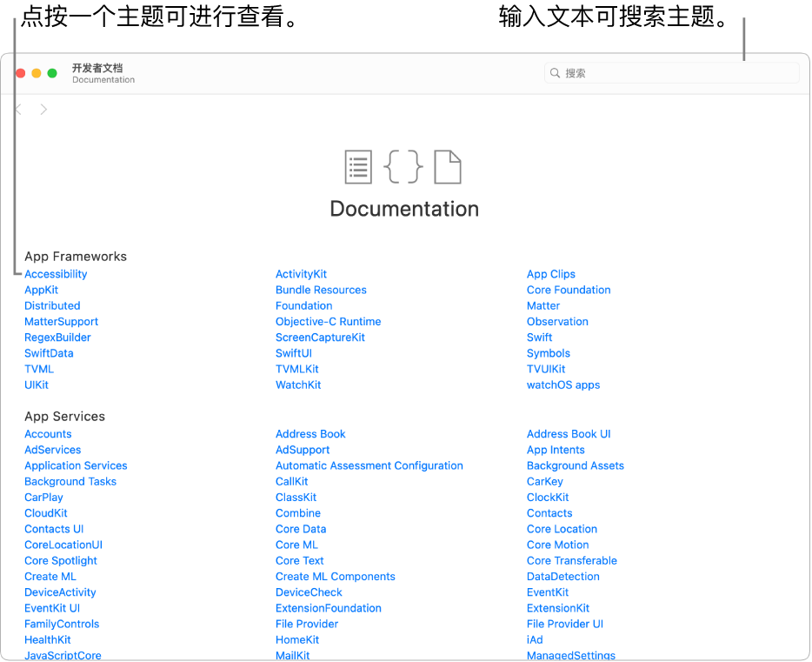
Task: Select the TVUIKit link
Action: tap(546, 370)
